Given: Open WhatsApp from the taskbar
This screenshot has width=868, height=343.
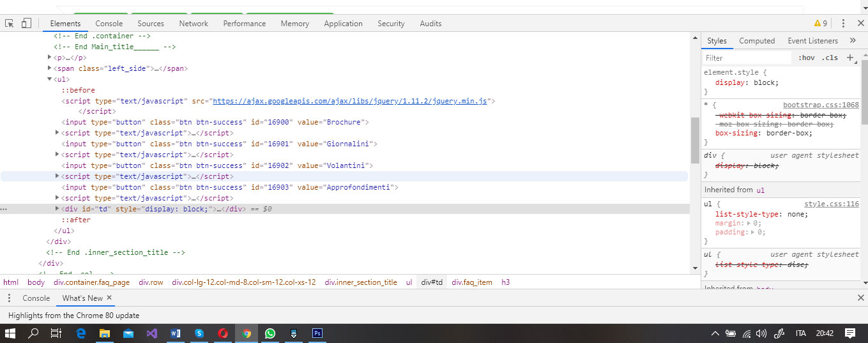Looking at the screenshot, I should coord(270,333).
